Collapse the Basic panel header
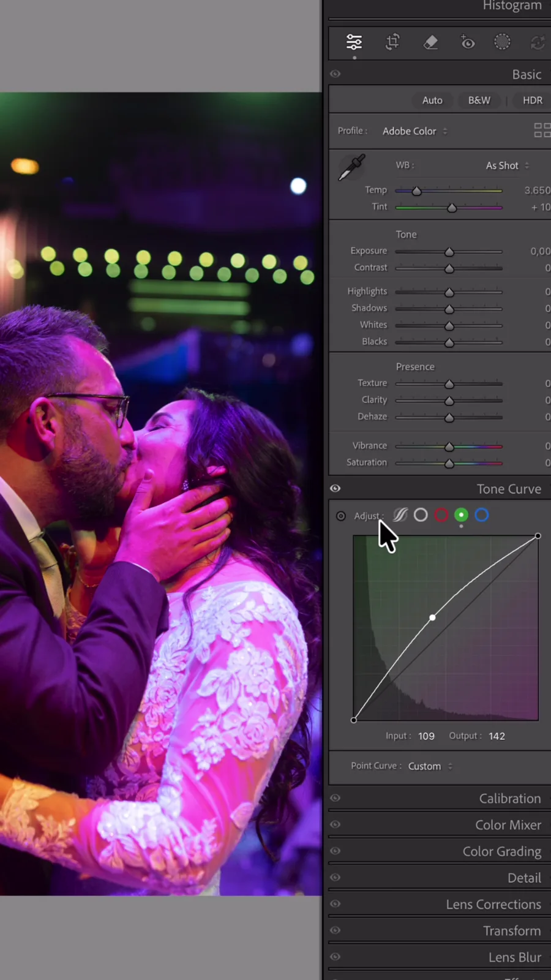 coord(527,74)
